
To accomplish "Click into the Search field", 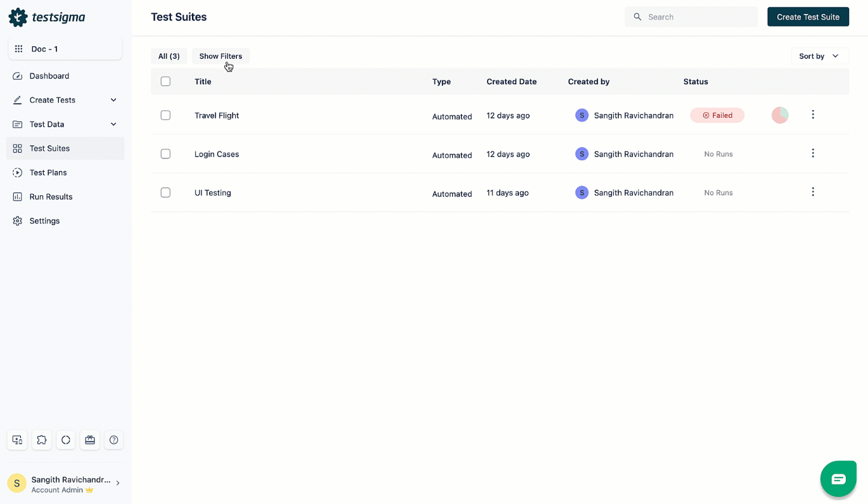I will [x=691, y=17].
